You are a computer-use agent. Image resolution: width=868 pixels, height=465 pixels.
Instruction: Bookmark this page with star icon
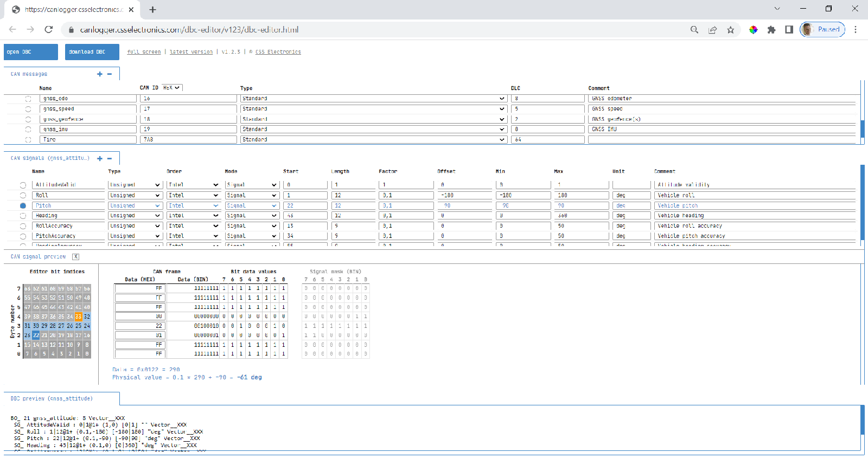click(731, 30)
